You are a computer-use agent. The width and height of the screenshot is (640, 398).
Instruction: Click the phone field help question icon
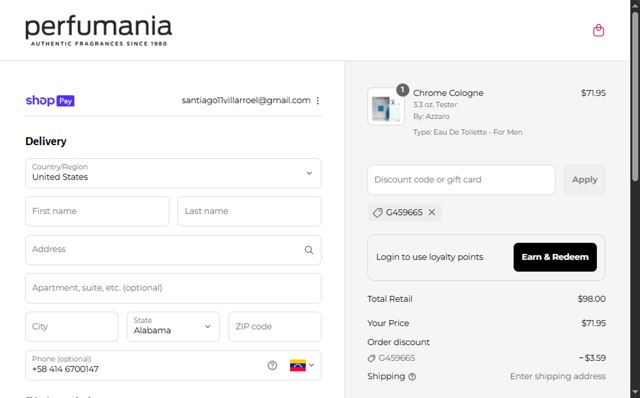[x=272, y=365]
